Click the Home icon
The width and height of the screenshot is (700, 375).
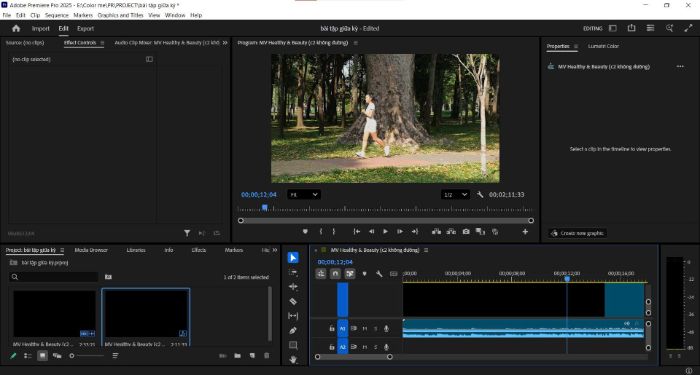(x=16, y=29)
